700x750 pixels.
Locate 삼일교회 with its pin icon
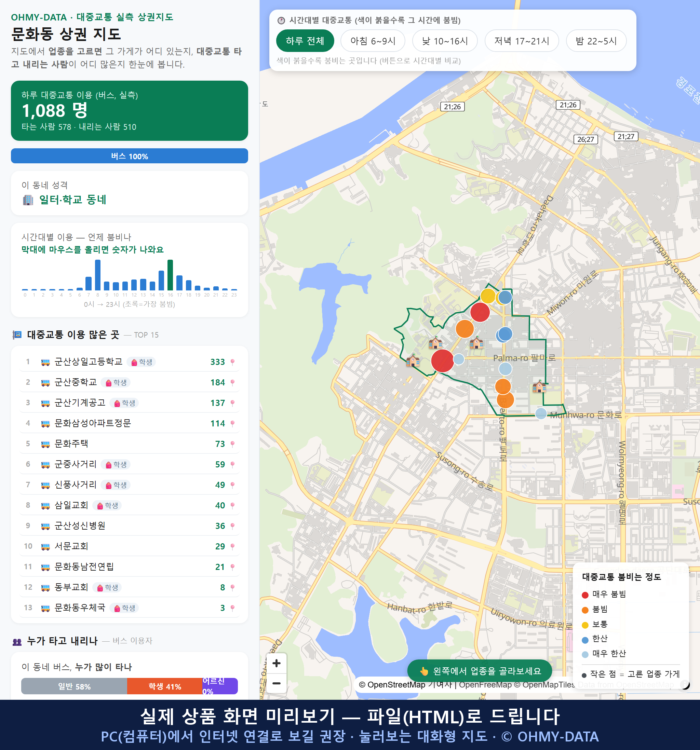[232, 506]
